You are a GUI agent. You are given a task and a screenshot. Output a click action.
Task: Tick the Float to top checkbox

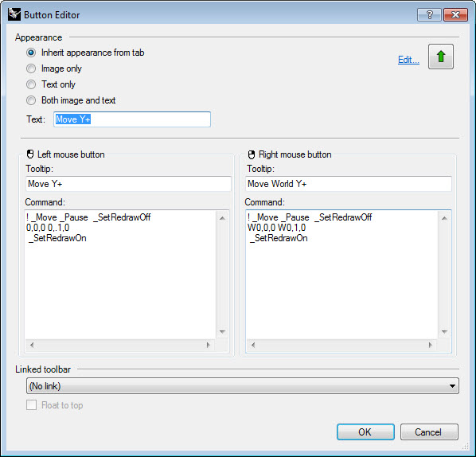(31, 404)
